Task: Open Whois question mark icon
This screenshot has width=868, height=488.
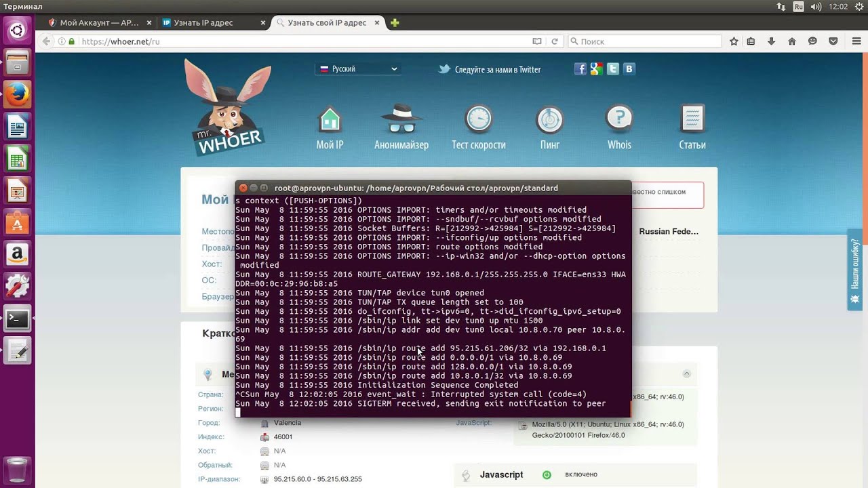Action: coord(619,120)
